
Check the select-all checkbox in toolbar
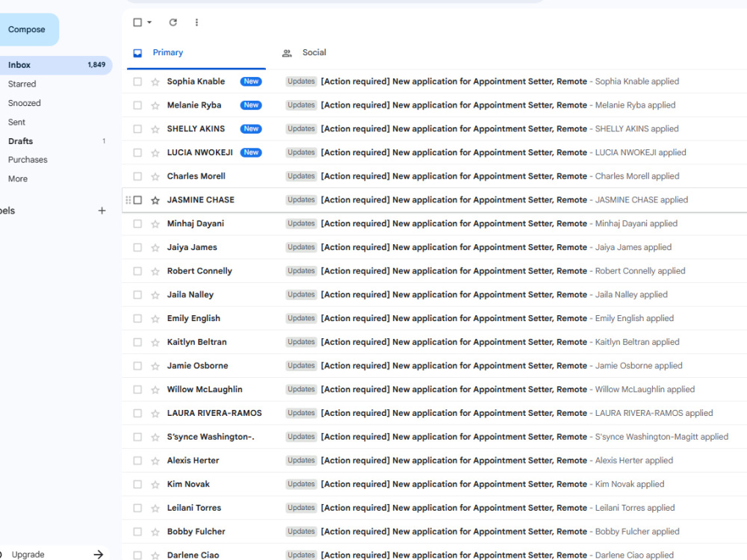coord(137,22)
